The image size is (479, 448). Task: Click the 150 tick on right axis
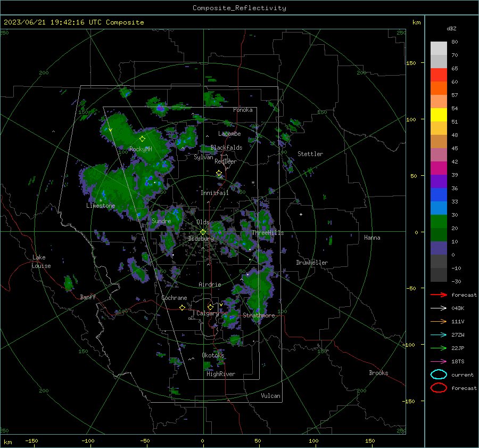411,63
